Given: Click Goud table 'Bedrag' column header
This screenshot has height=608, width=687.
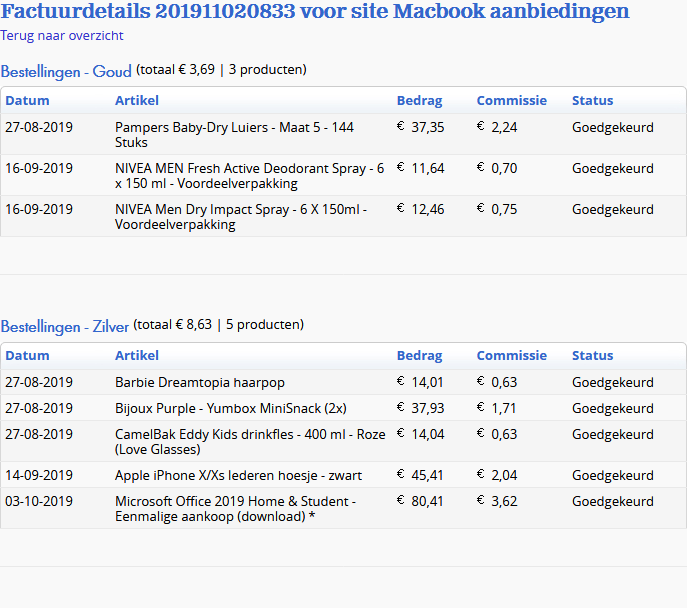Looking at the screenshot, I should [419, 100].
